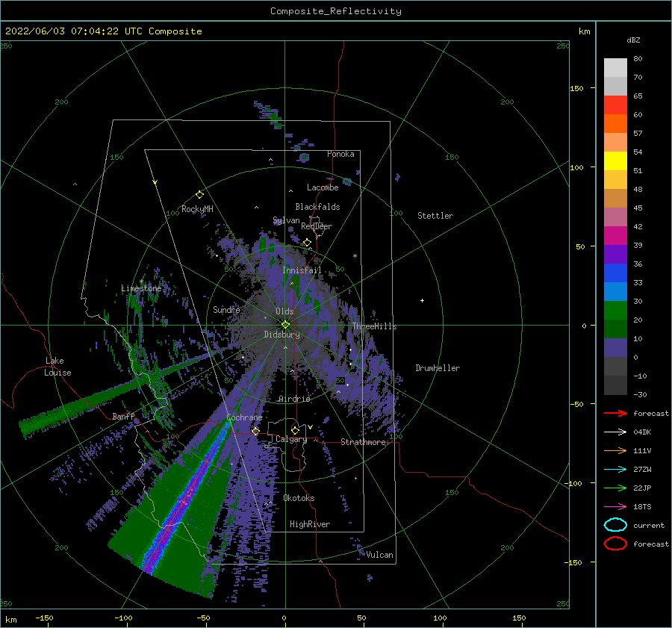Click the Airdrie city label
Viewport: 672px width, 628px height.
coord(294,399)
